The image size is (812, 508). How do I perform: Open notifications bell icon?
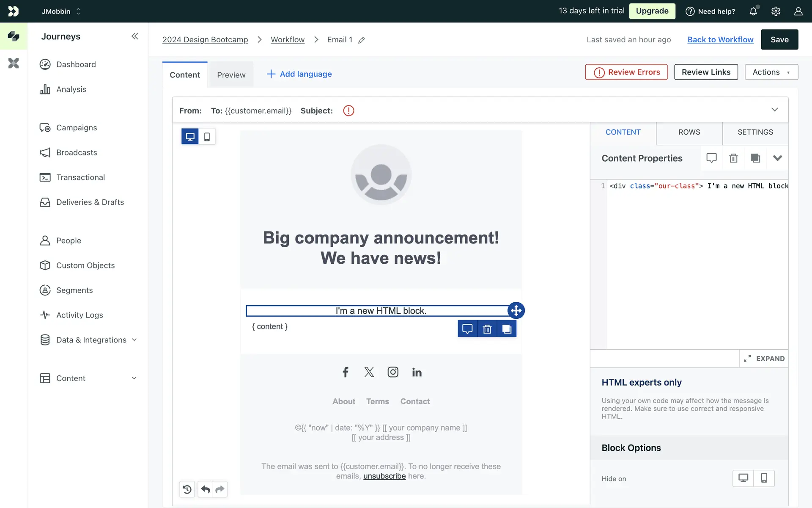[x=753, y=11]
